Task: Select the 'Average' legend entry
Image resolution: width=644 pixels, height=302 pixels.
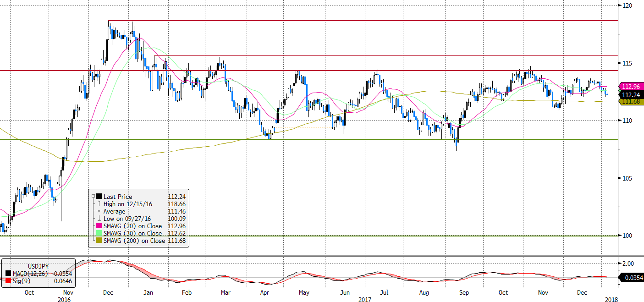Action: [114, 211]
